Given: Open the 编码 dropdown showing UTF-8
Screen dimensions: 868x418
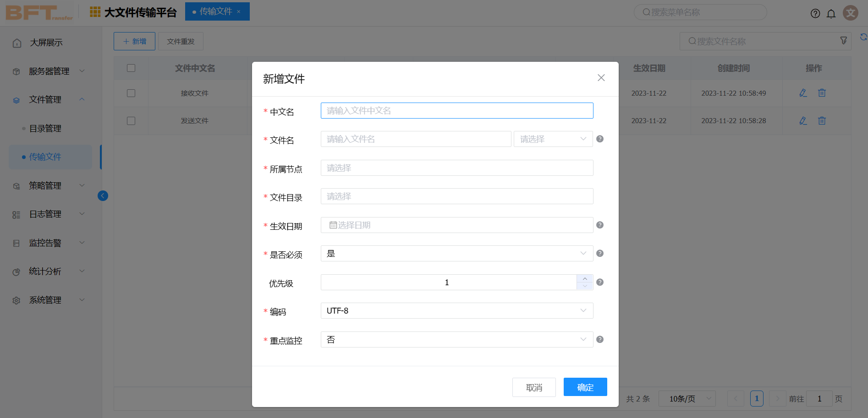Looking at the screenshot, I should tap(456, 310).
